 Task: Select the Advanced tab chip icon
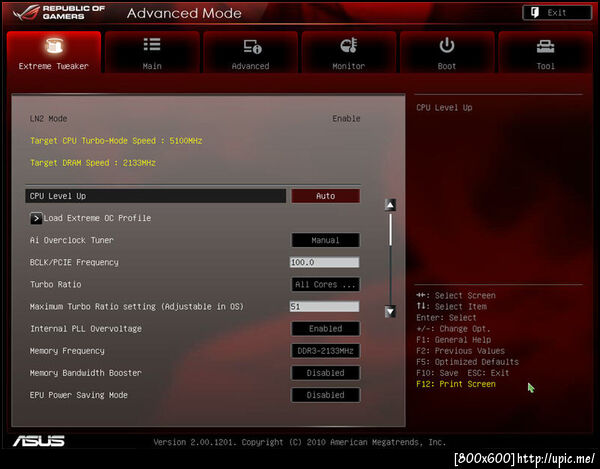(x=252, y=46)
